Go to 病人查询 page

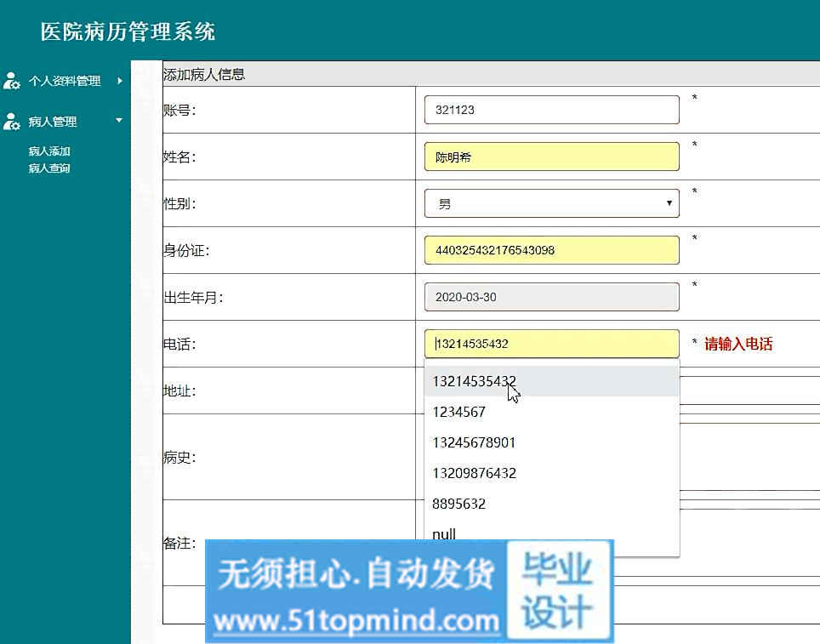pos(49,168)
